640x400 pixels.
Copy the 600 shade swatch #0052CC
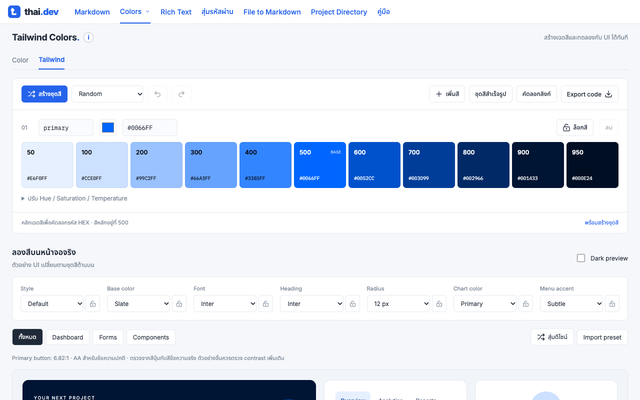point(374,165)
